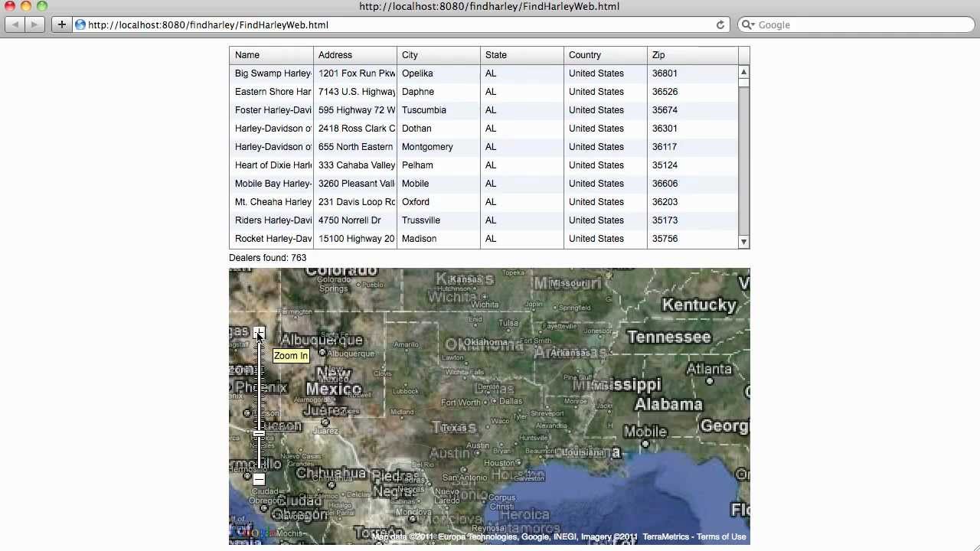
Task: Click the Oxford city cell
Action: 439,202
